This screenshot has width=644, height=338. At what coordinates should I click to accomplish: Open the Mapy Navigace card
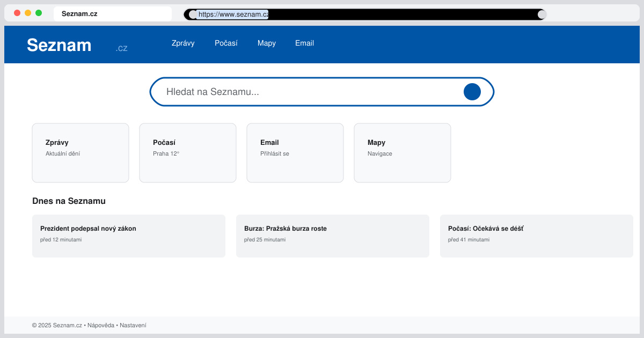pos(402,153)
